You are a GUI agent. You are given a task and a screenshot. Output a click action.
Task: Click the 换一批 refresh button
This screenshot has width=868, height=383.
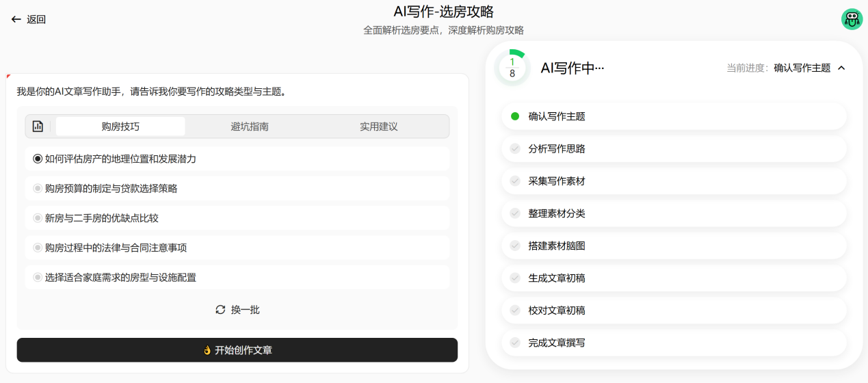[237, 310]
